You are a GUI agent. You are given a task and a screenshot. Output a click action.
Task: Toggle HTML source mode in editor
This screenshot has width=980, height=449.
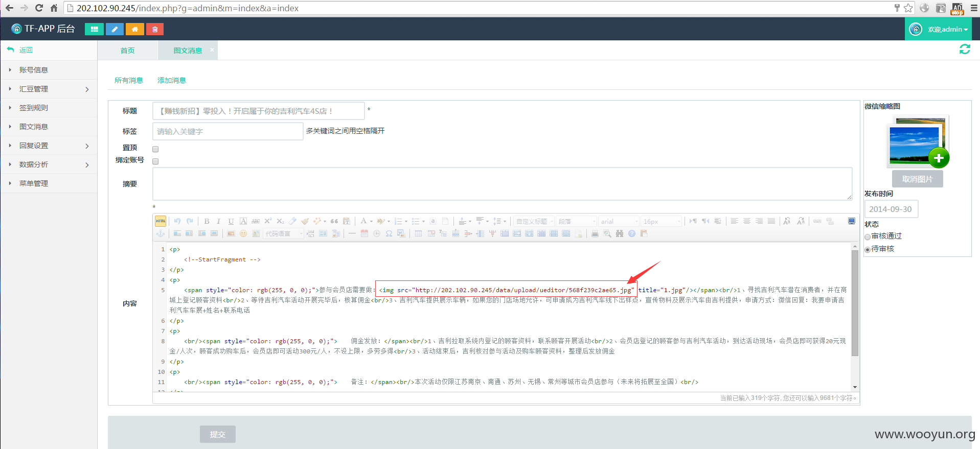click(x=161, y=221)
